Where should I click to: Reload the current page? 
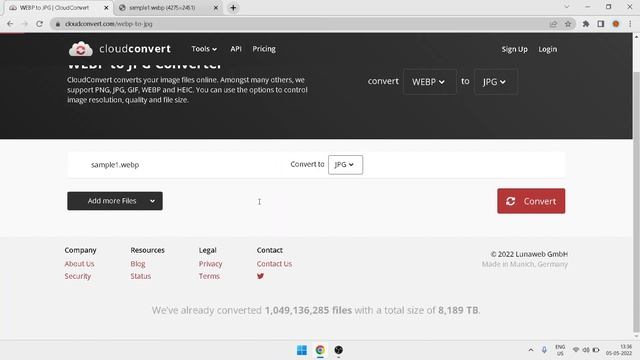pos(39,24)
